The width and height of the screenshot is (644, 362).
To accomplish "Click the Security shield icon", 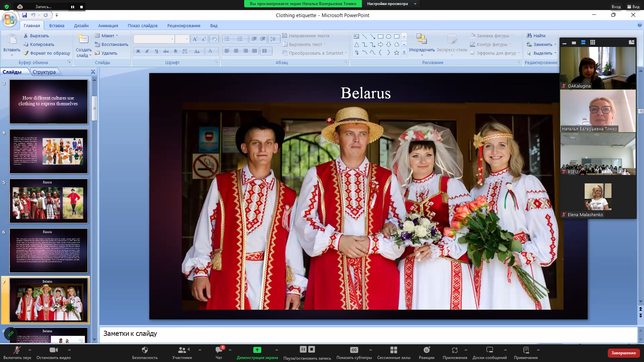I will pos(145,350).
